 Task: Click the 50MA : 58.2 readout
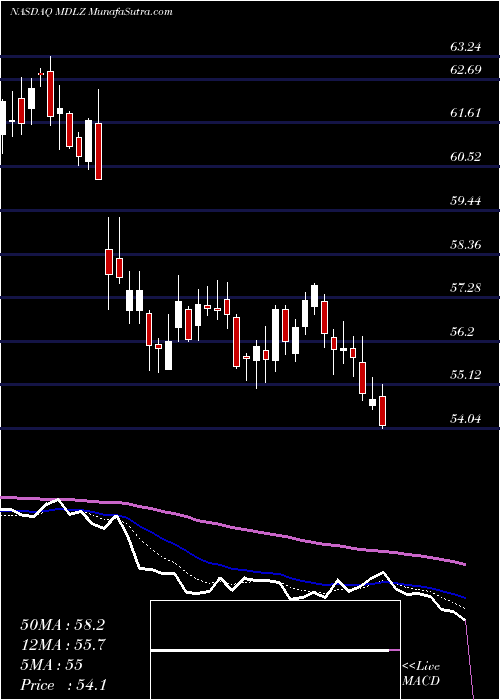click(62, 625)
